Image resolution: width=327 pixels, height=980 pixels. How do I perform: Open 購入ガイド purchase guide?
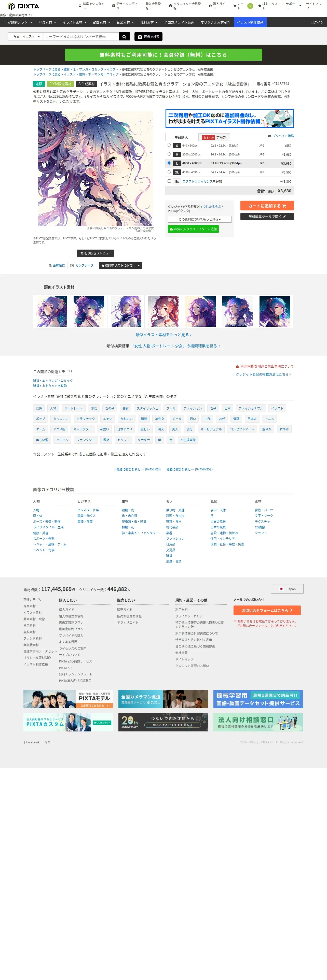point(217,6)
